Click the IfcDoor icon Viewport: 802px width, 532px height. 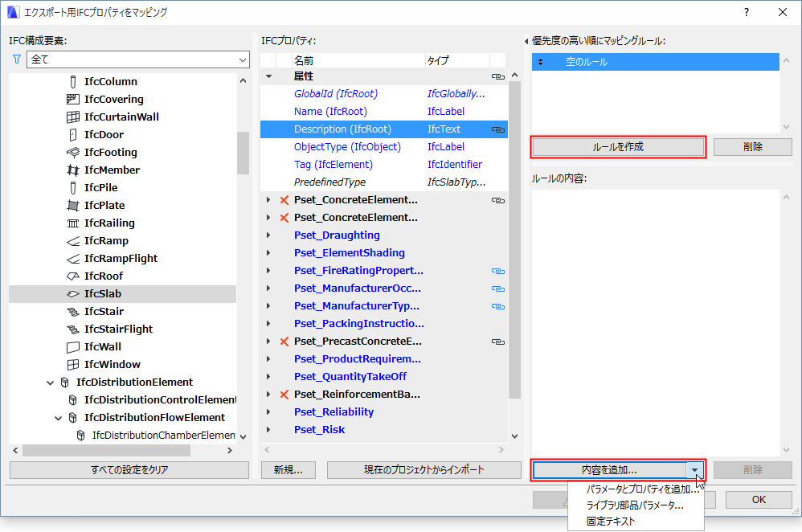(73, 134)
